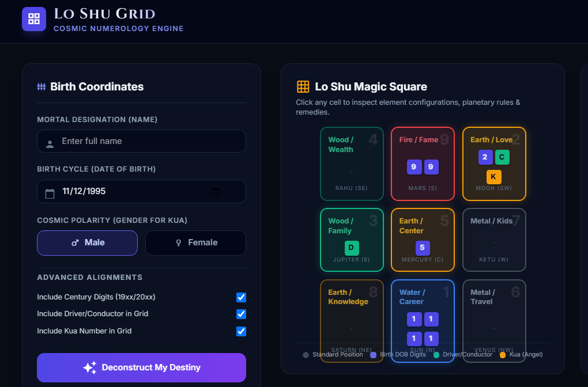Click the Kua (Angel) legend swatch
Viewport: 588px width, 387px height.
tap(503, 355)
